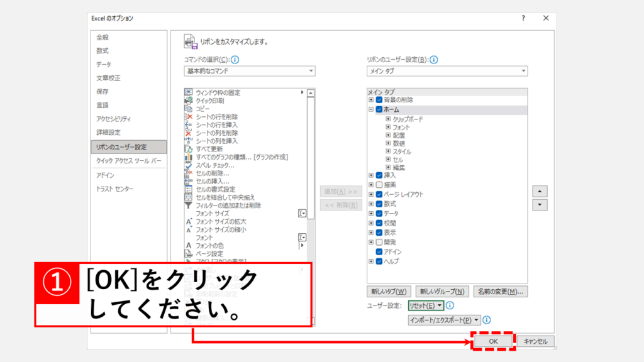Click info icon next to インポート/エクスポート

click(x=487, y=320)
